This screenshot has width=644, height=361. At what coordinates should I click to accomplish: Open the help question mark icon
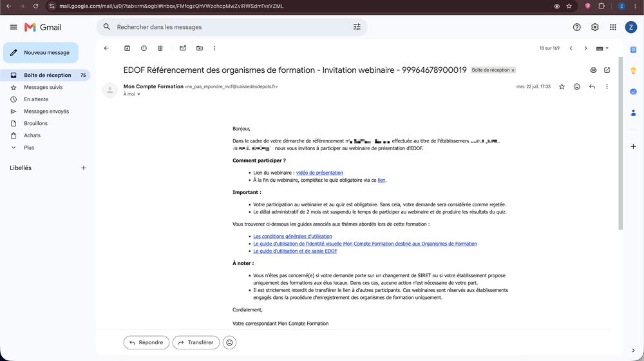click(576, 27)
